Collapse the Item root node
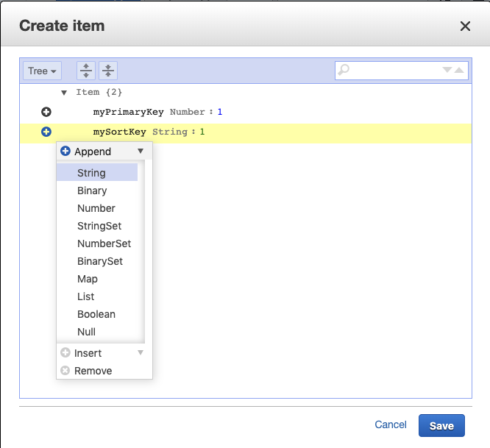The width and height of the screenshot is (490, 448). click(x=64, y=93)
